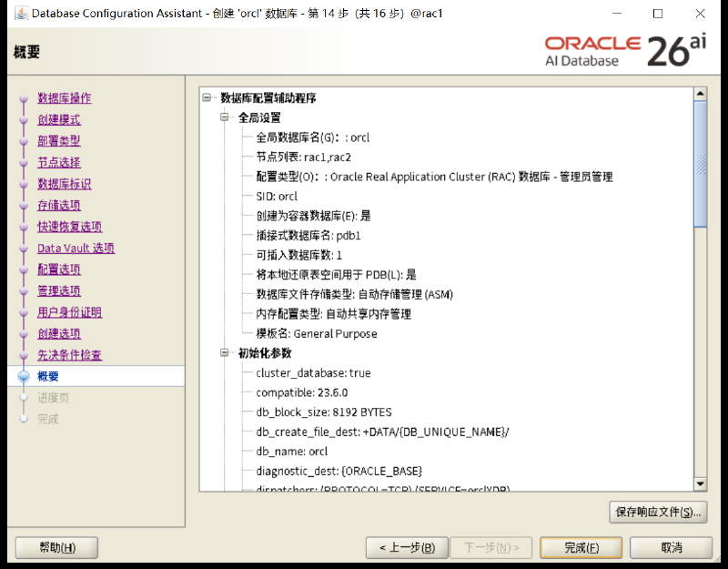The height and width of the screenshot is (569, 728).
Task: Go back with the 上一步(B) button
Action: pos(407,548)
